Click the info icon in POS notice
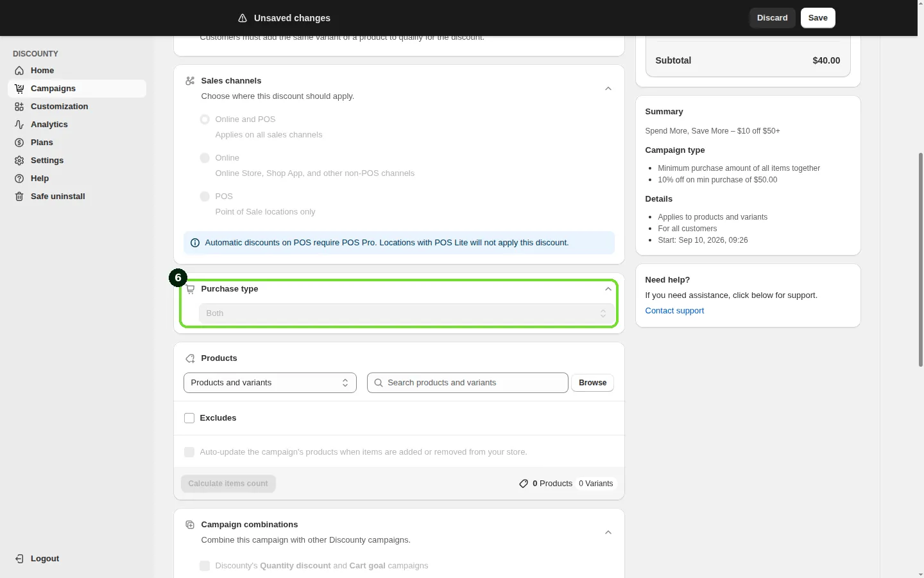 [x=195, y=243]
